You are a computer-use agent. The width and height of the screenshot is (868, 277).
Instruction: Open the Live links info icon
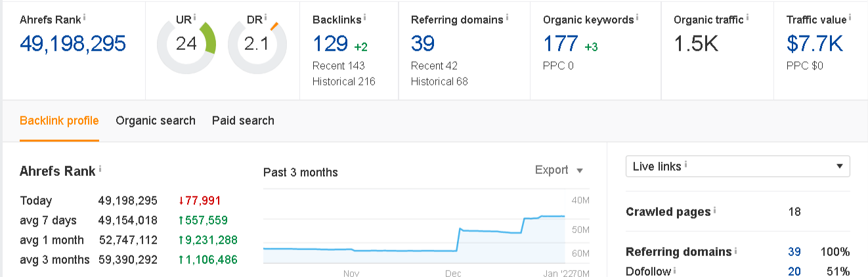click(x=685, y=165)
